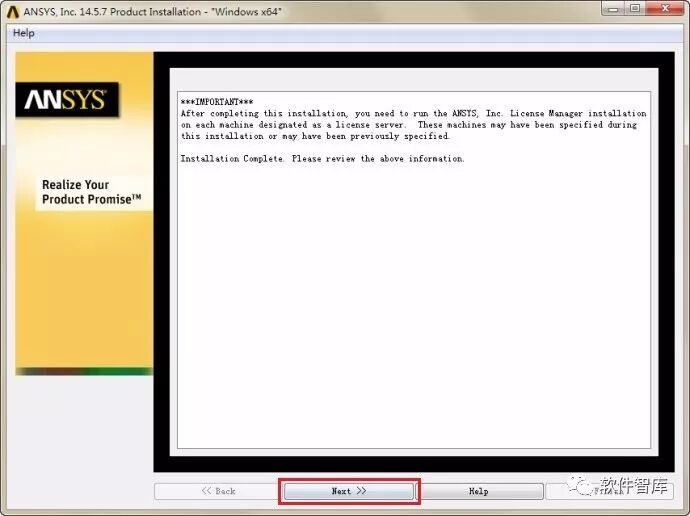Screen dimensions: 690x516
Task: Click the ANSYS logo in sidebar
Action: pos(67,100)
